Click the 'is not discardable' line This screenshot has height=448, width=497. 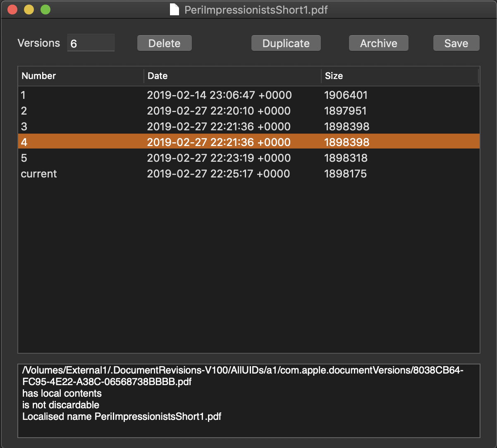61,405
